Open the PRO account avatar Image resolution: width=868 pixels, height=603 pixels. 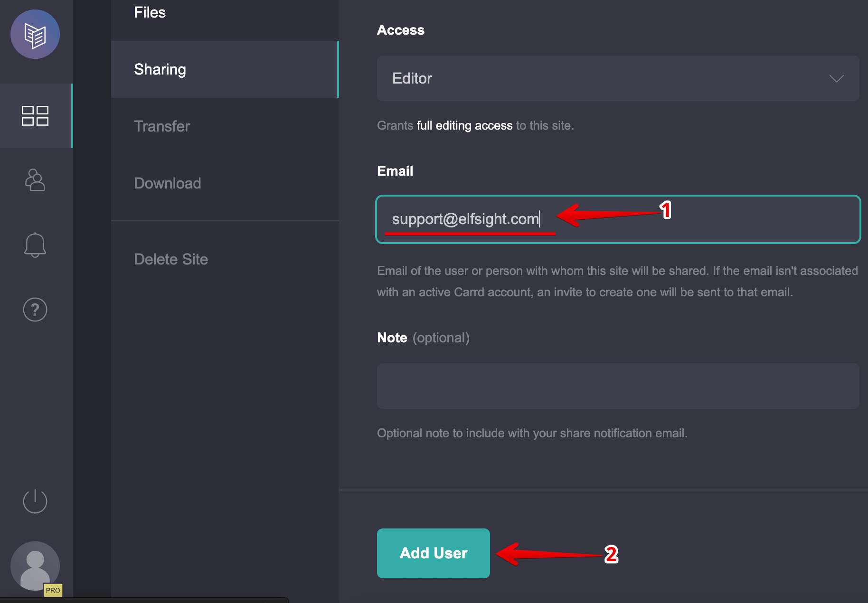35,566
